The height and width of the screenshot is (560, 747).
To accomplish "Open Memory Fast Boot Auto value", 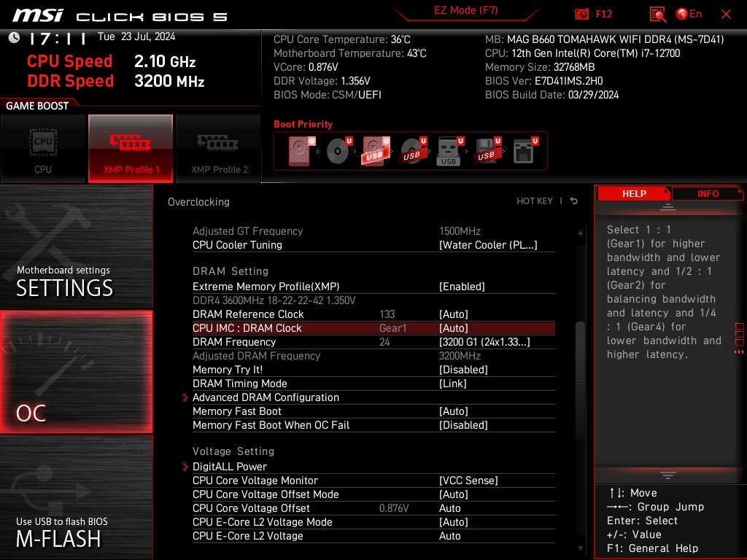I will coord(454,411).
